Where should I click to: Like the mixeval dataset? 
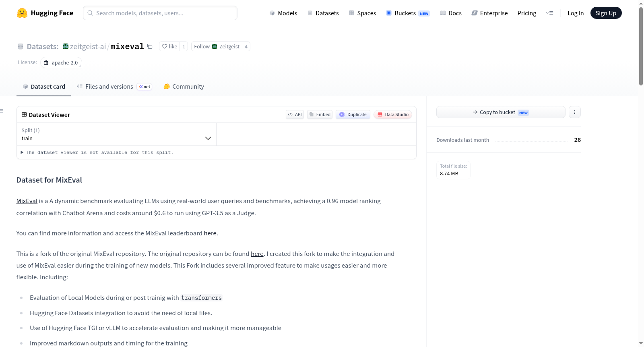tap(169, 46)
